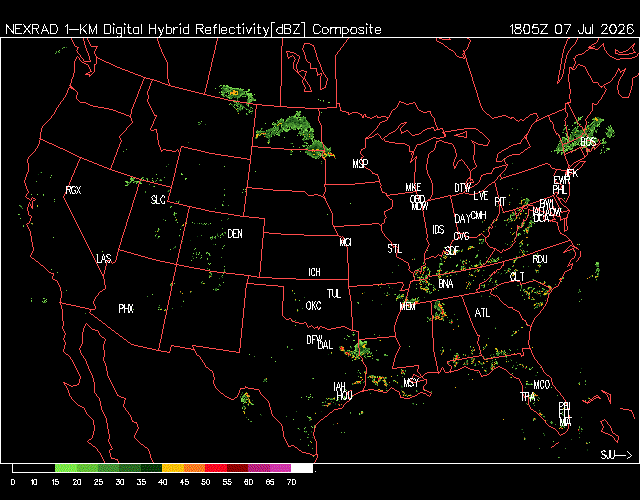Screen dimensions: 640x500
Task: Select the PHL airport label
Action: 560,189
